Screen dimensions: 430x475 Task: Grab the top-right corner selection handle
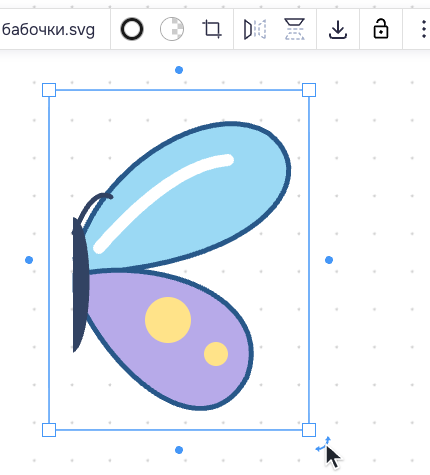click(x=309, y=90)
